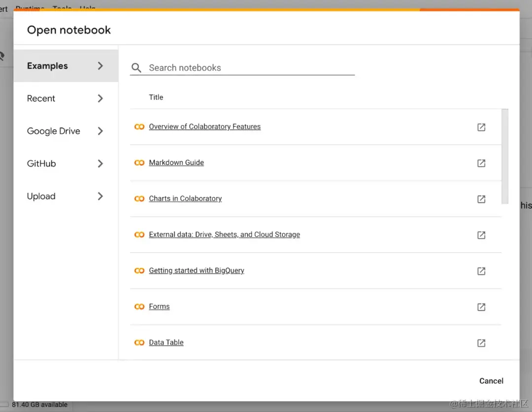Expand the Google Drive chevron arrow

(100, 131)
